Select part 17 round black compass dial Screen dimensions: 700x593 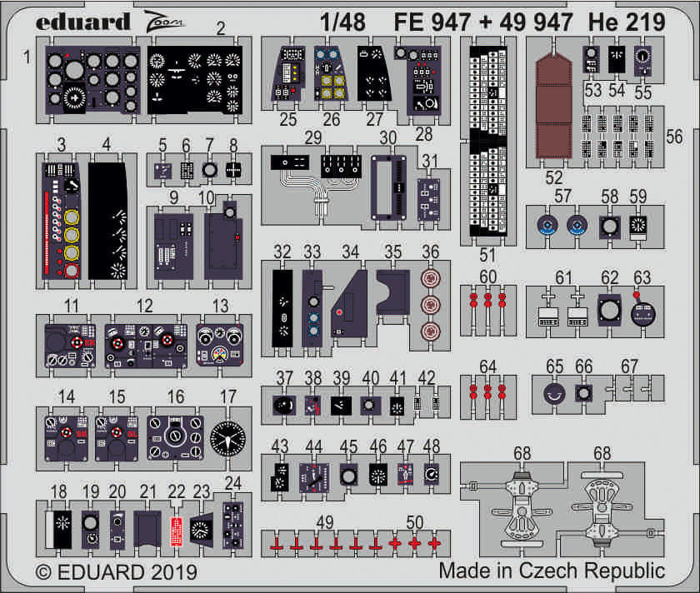(227, 439)
